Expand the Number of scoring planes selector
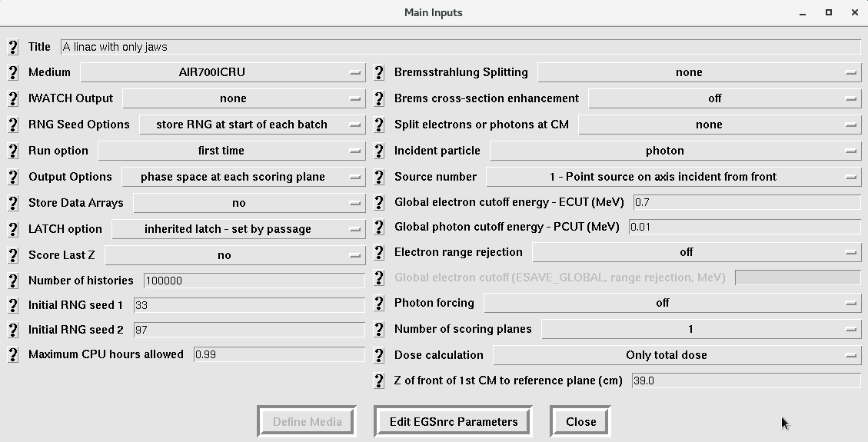 pos(701,329)
